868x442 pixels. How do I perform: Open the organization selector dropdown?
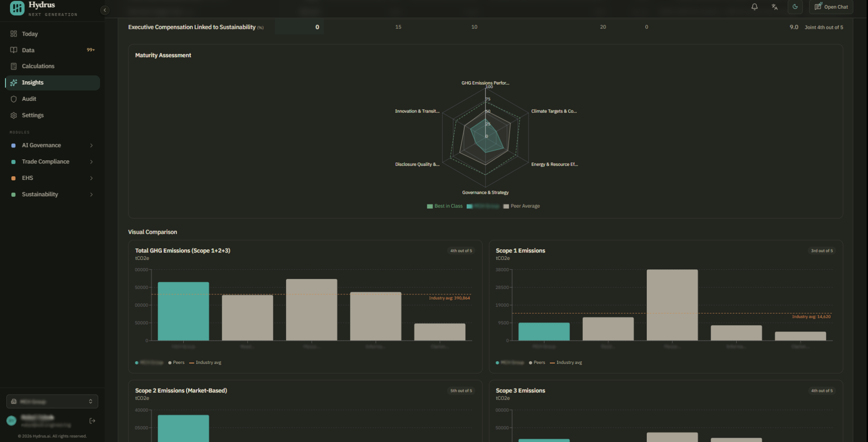pyautogui.click(x=52, y=401)
